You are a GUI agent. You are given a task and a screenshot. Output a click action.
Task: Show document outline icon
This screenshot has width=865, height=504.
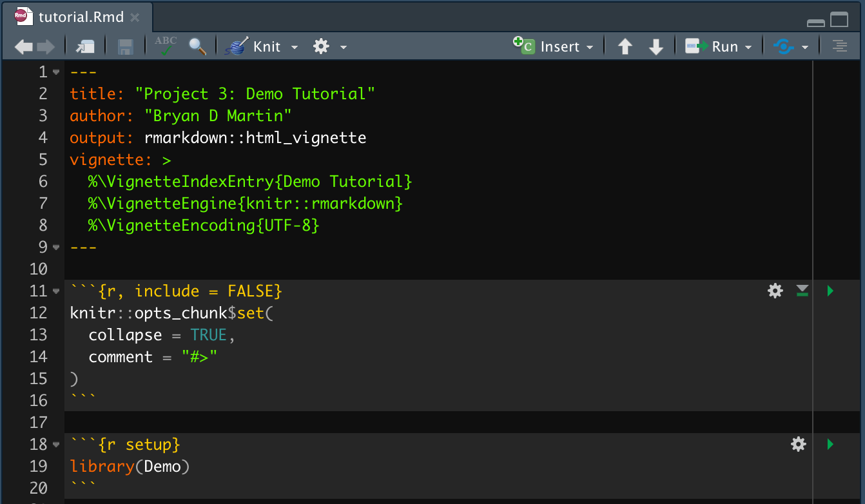click(x=839, y=46)
